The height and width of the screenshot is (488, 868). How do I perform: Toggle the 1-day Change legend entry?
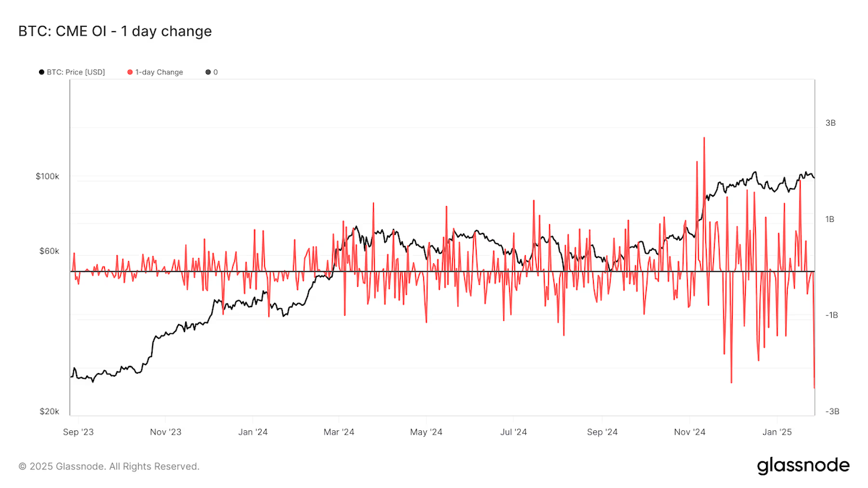pyautogui.click(x=159, y=72)
